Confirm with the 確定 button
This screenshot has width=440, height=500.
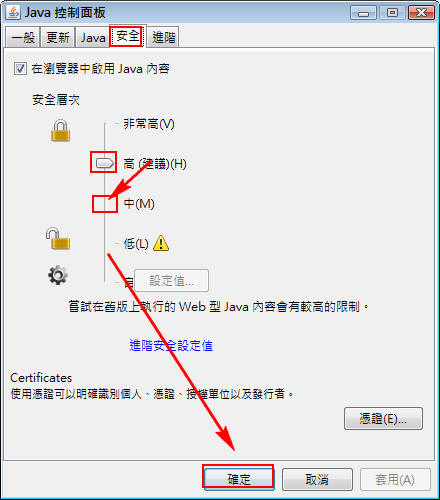coord(238,479)
